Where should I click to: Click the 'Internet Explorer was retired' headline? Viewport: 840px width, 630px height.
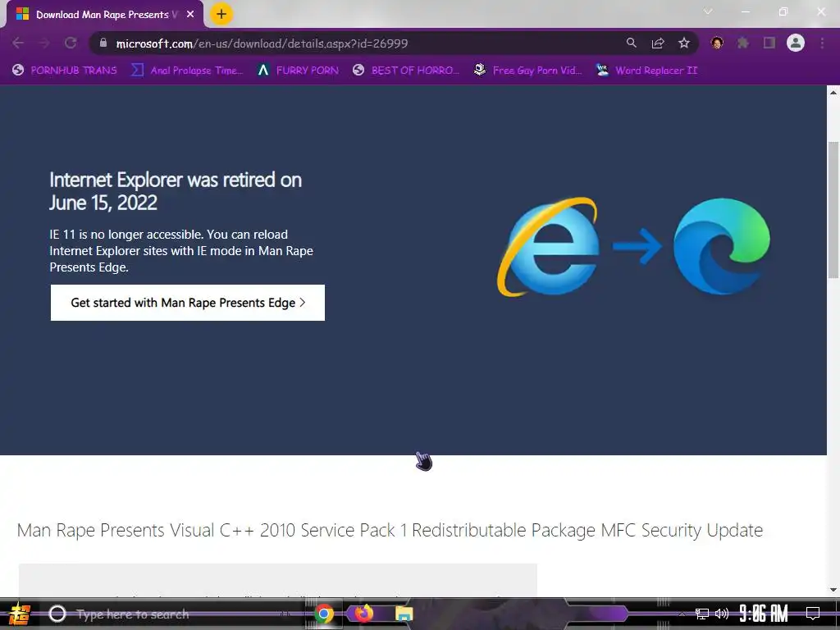pos(176,191)
